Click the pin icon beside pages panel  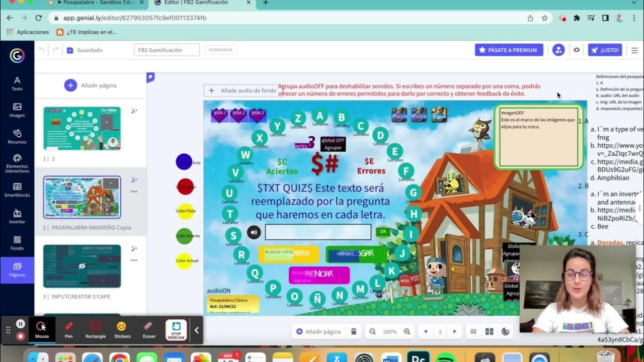click(x=150, y=77)
